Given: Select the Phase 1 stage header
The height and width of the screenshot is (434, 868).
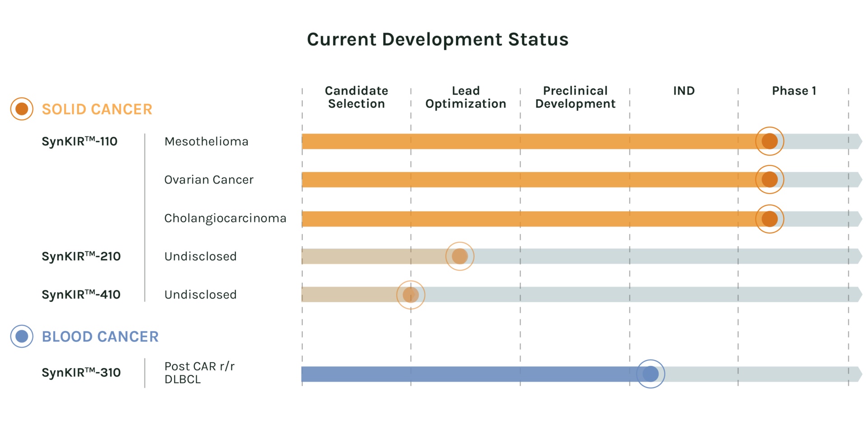Looking at the screenshot, I should [x=794, y=91].
